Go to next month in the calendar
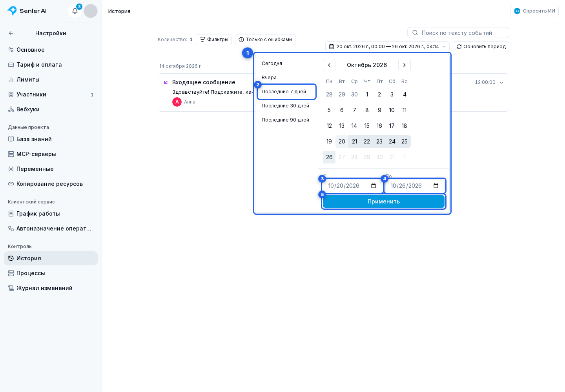 (x=405, y=65)
